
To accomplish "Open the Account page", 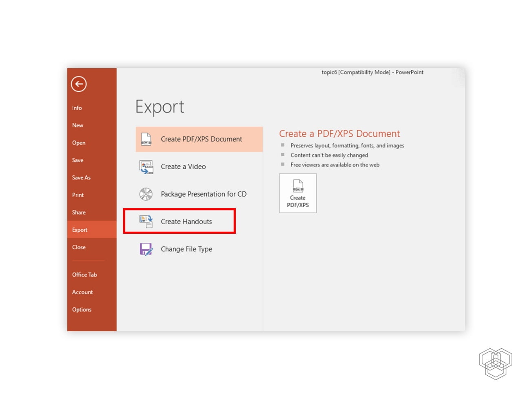I will pos(82,292).
